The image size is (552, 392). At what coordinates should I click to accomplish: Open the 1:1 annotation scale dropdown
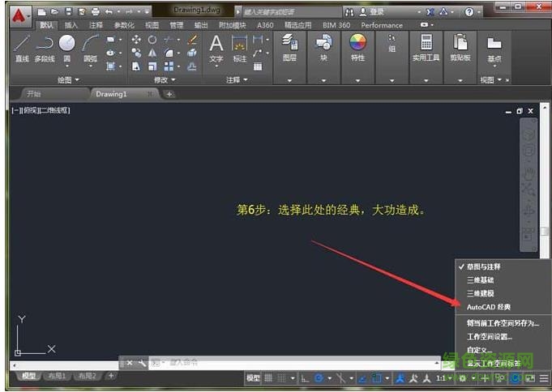coord(444,378)
